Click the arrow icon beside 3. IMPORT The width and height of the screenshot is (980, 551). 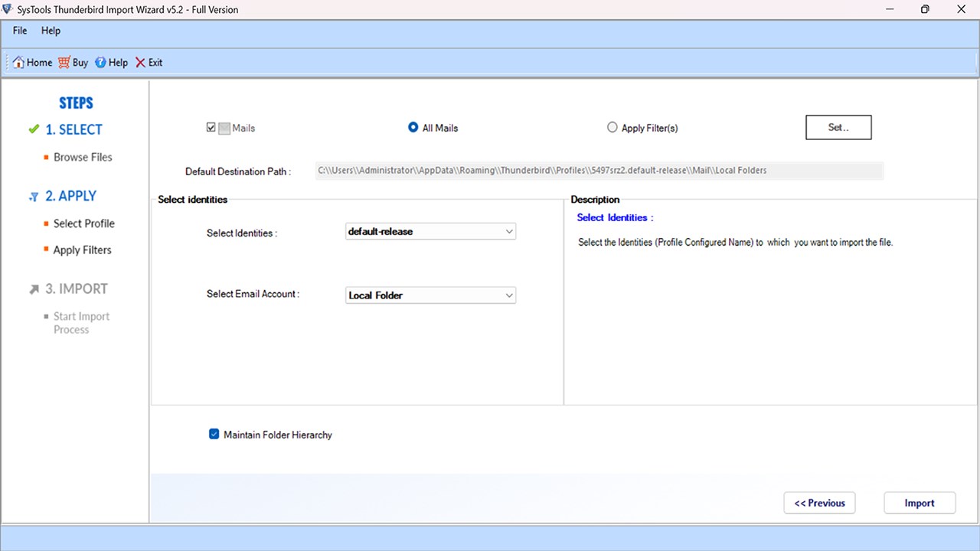(34, 289)
